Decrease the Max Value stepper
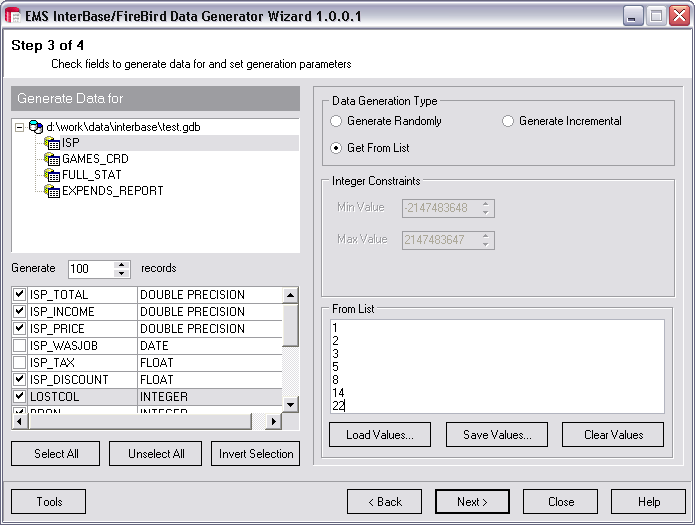 coord(486,244)
